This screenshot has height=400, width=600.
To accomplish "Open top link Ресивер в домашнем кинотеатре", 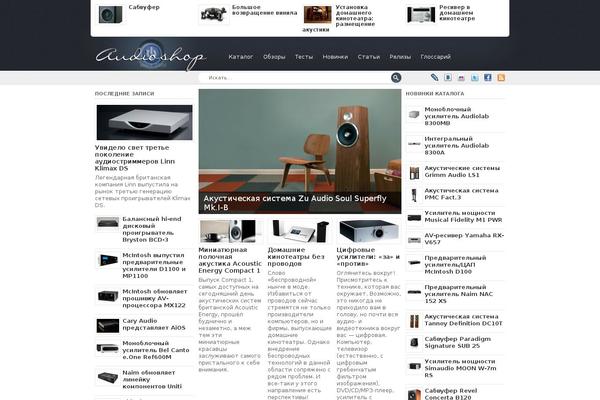I will coord(457,13).
